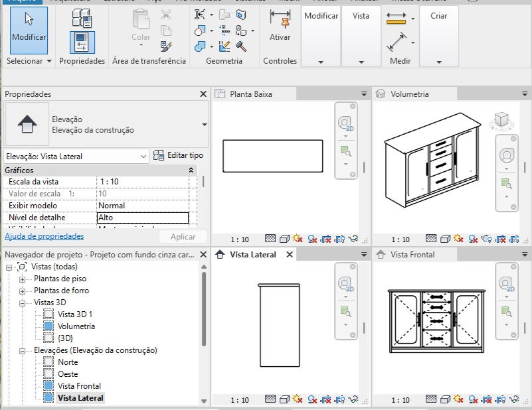This screenshot has width=532, height=410.
Task: Open the Planta Baixa tab list menu
Action: (364, 94)
